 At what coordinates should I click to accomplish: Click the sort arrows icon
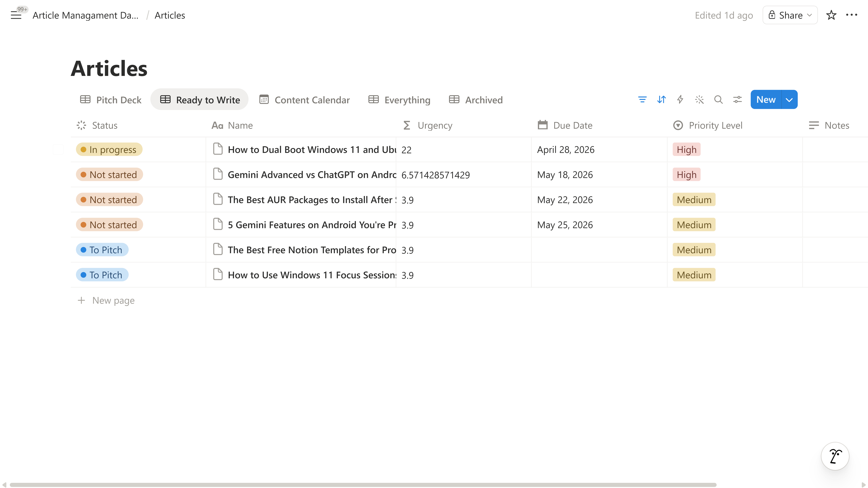661,100
